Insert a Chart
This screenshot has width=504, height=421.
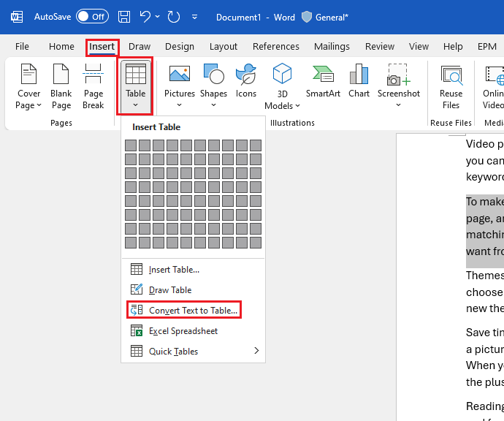tap(359, 80)
